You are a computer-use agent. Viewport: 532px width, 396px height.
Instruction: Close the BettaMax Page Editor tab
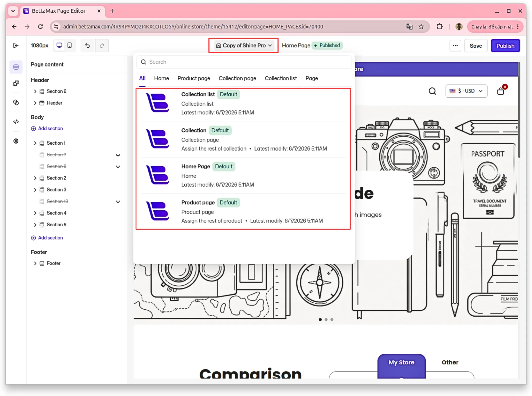point(99,11)
